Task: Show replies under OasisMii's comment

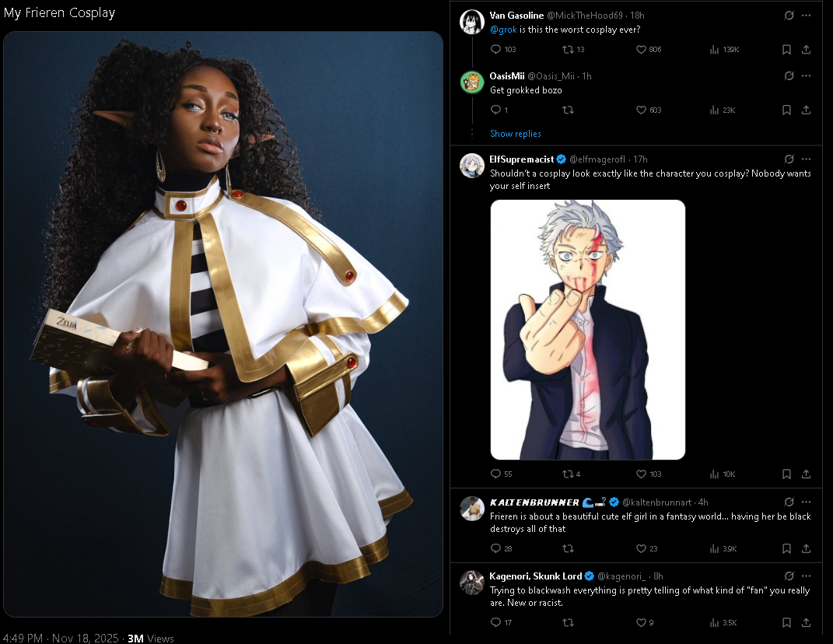Action: pyautogui.click(x=516, y=134)
